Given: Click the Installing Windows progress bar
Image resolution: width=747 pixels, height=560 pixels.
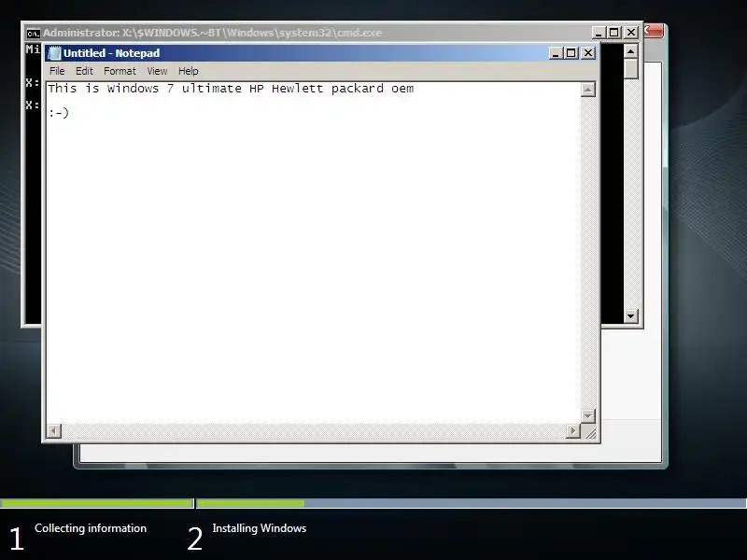Looking at the screenshot, I should coord(472,503).
